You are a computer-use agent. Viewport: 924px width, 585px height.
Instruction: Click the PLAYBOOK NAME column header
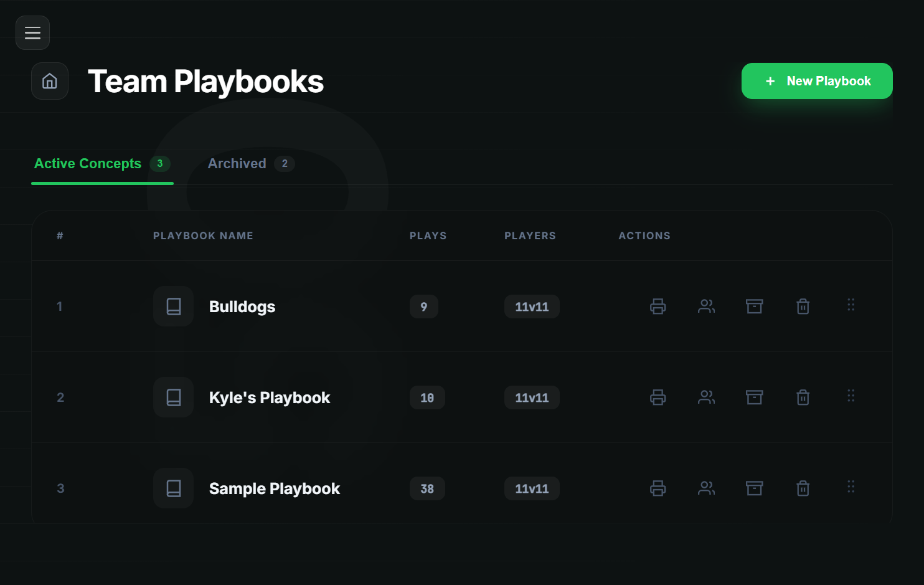click(203, 235)
